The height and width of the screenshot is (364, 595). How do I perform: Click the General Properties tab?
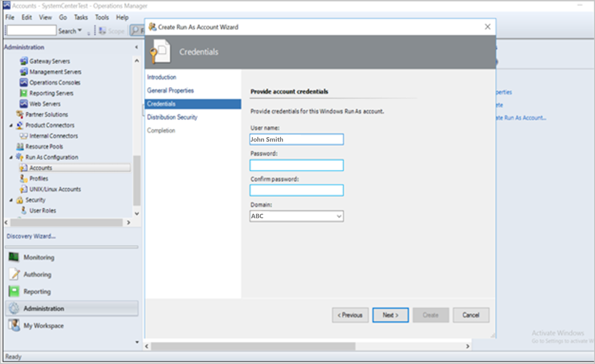click(170, 90)
